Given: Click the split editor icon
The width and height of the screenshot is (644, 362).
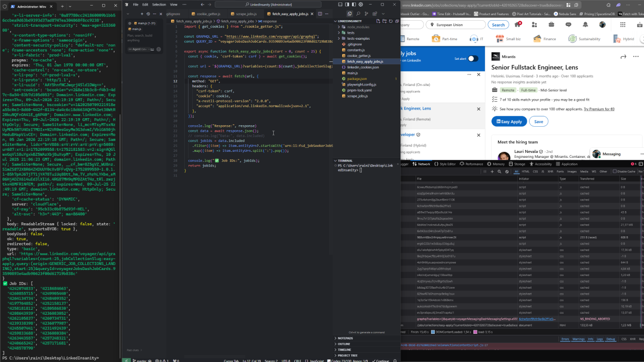Looking at the screenshot, I should (319, 14).
